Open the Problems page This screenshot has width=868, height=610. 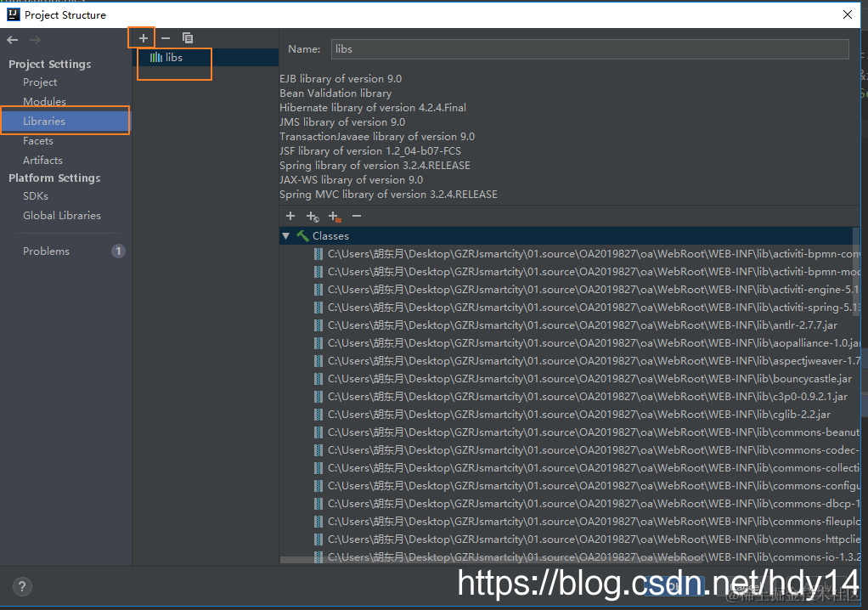point(46,251)
